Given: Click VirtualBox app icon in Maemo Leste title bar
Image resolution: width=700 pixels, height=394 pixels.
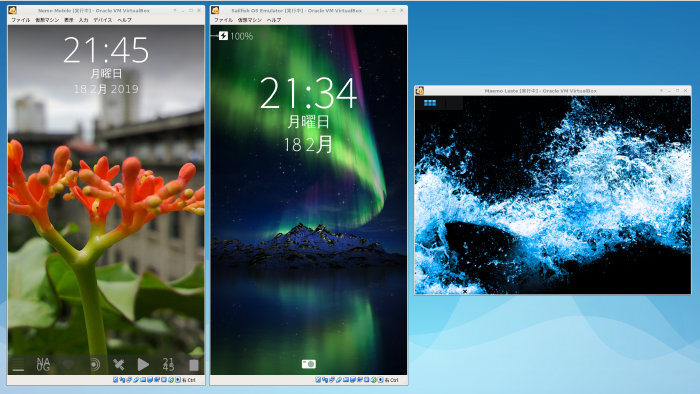Looking at the screenshot, I should (420, 91).
